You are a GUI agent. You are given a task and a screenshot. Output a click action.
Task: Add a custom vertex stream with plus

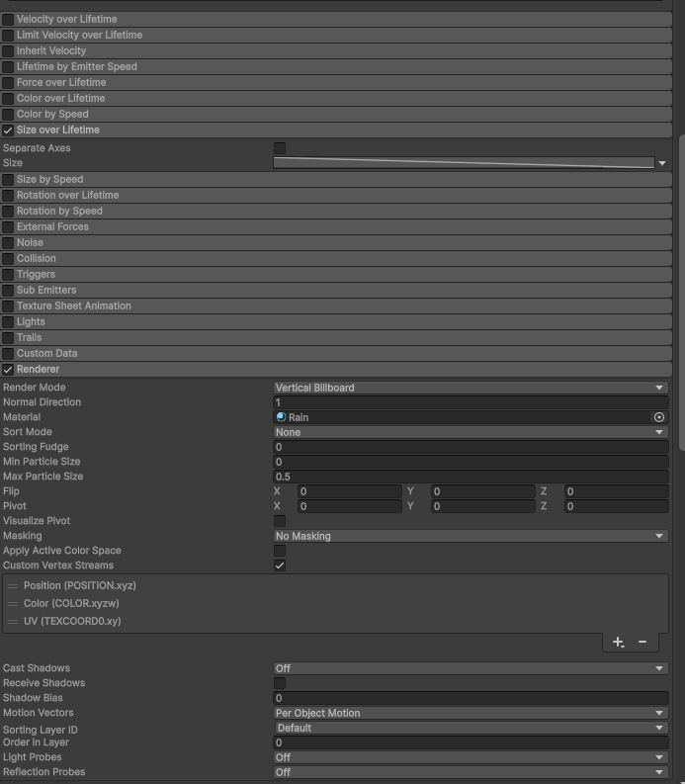(x=618, y=642)
